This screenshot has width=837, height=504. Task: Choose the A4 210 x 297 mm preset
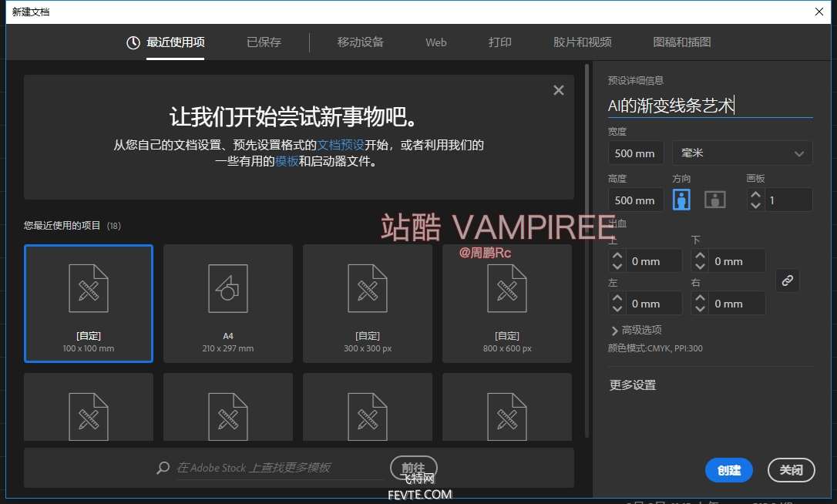coord(228,304)
